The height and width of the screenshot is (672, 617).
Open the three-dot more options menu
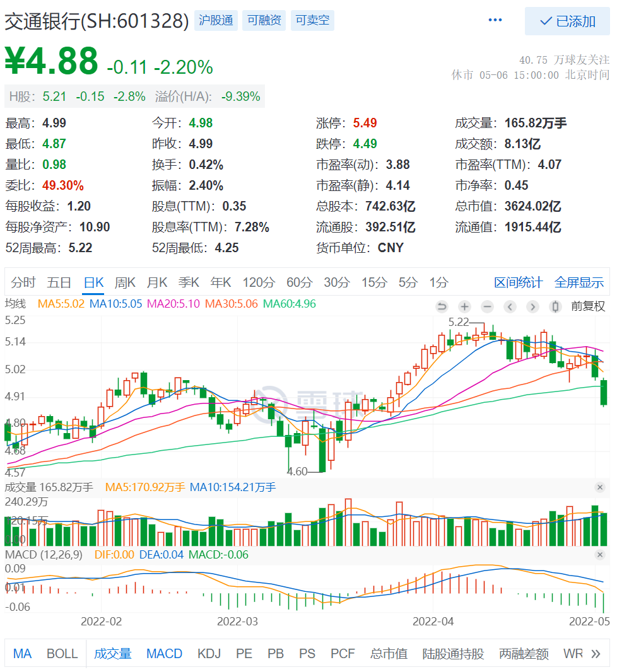(495, 20)
